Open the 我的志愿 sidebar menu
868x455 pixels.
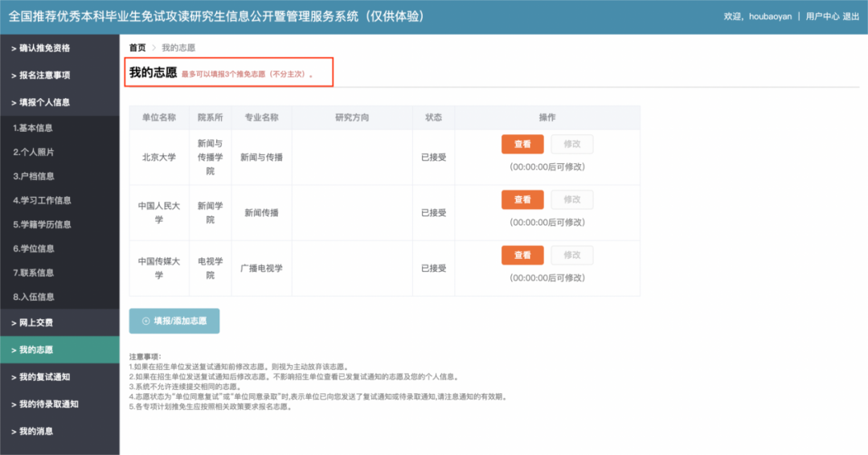point(59,350)
